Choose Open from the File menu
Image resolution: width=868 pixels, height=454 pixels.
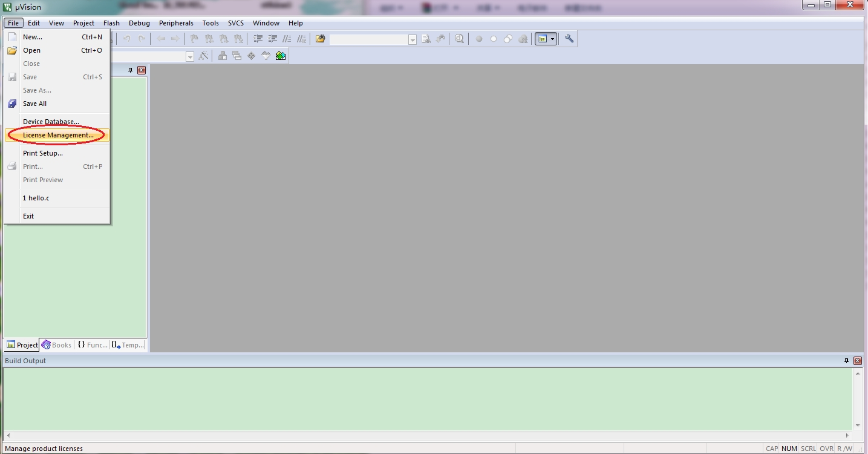click(57, 50)
